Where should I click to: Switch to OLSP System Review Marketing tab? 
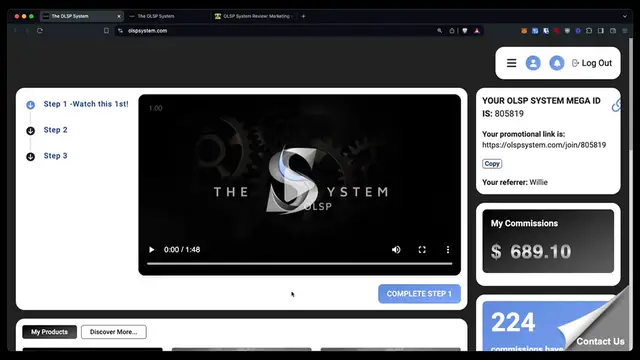253,16
